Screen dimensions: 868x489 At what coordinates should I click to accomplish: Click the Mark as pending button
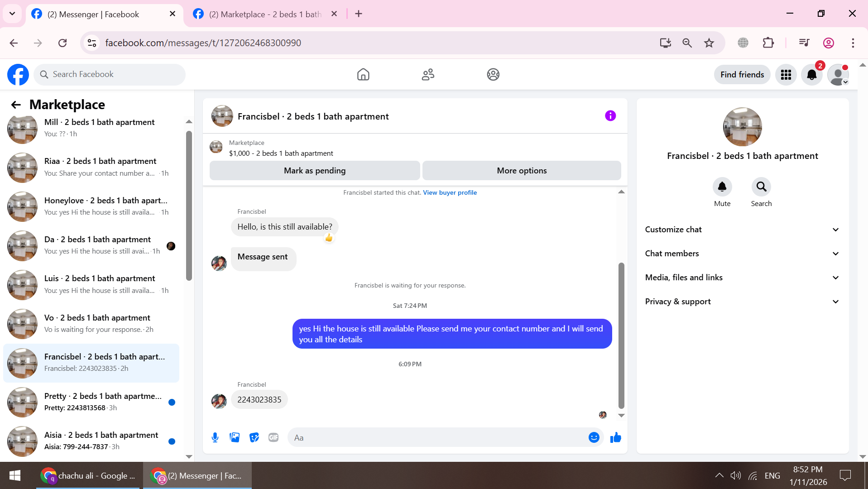315,171
